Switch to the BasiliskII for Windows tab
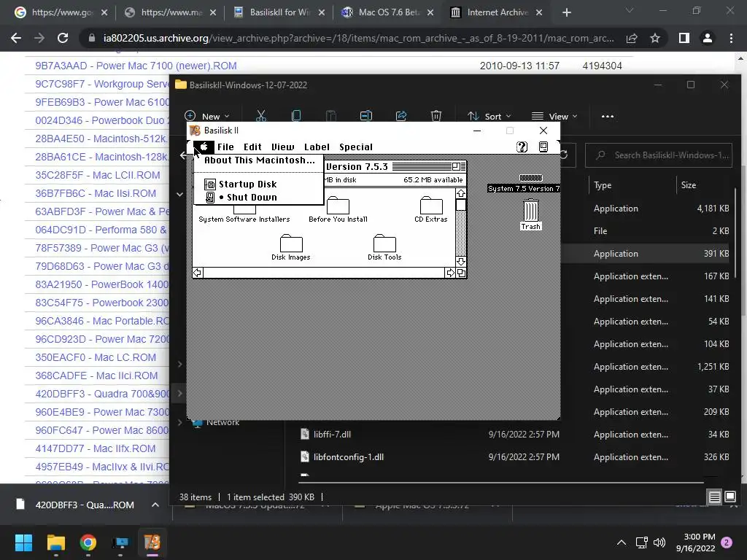 point(279,12)
